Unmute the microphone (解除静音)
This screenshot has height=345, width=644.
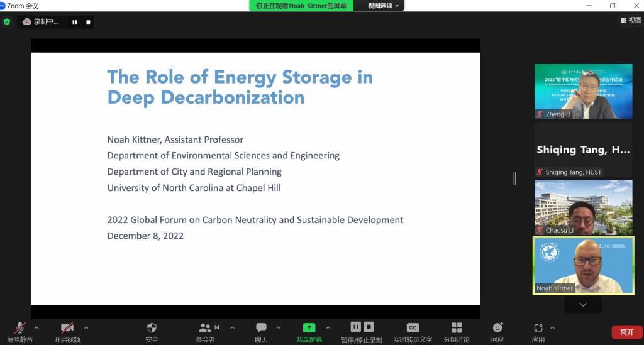20,329
